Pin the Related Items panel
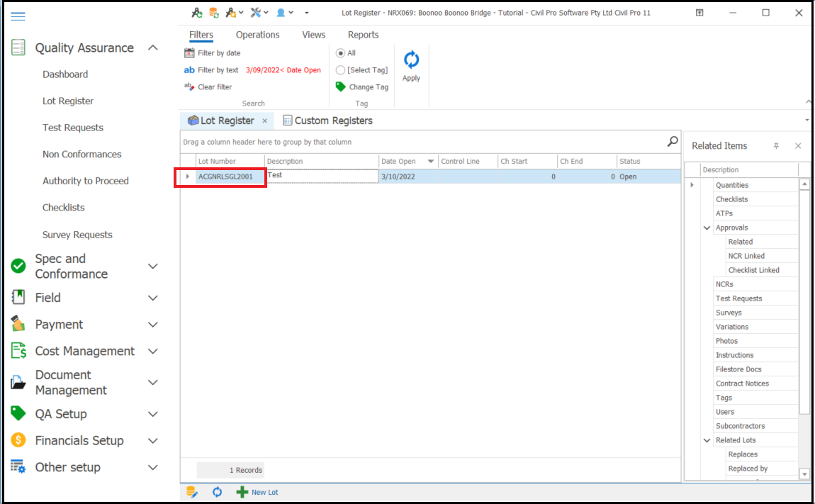The image size is (815, 504). point(776,146)
